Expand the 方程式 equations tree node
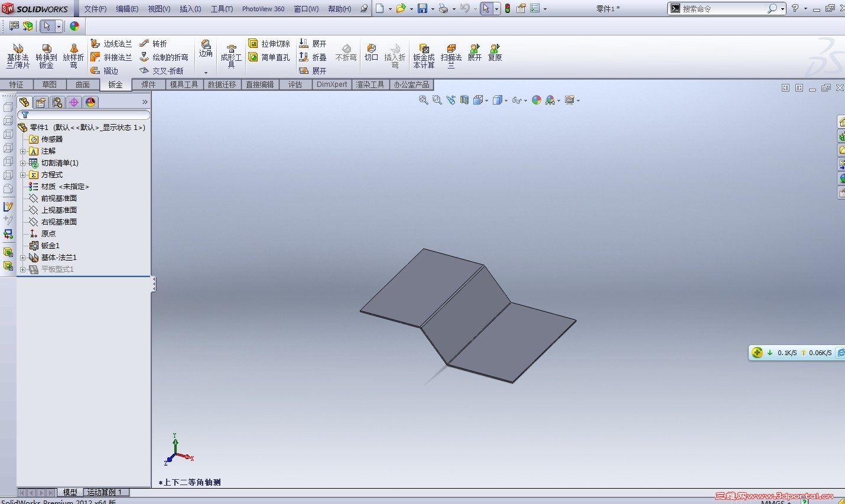This screenshot has width=845, height=504. [23, 175]
